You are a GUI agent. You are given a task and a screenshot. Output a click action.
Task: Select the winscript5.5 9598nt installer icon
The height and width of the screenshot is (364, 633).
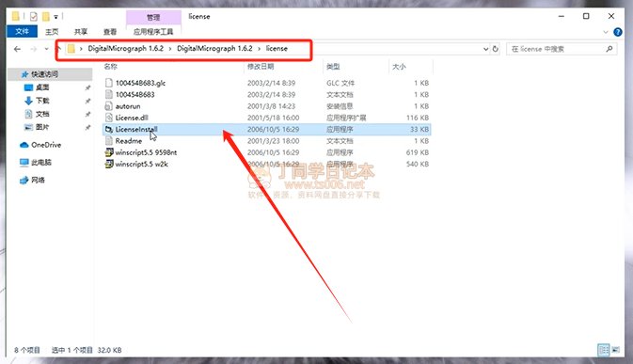[x=109, y=152]
